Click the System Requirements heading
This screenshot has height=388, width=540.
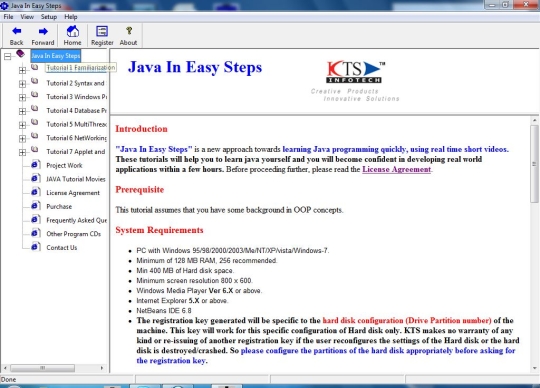[159, 230]
